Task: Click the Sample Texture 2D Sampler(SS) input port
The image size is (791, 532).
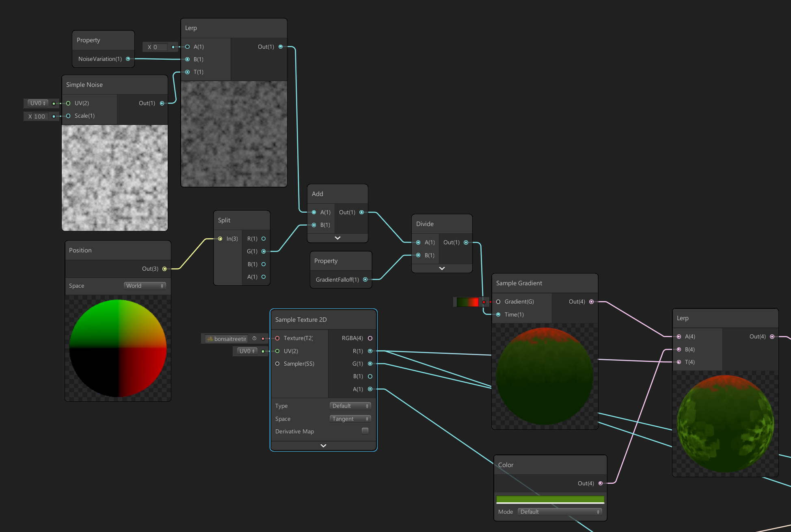Action: point(277,364)
